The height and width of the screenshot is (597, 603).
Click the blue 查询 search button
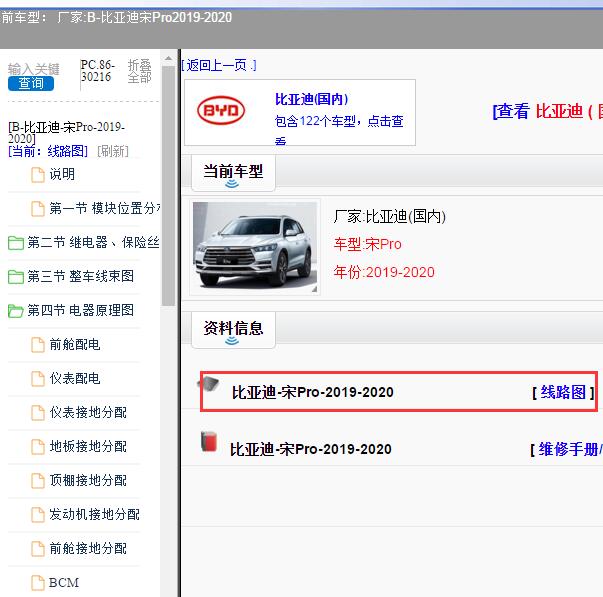[x=31, y=83]
